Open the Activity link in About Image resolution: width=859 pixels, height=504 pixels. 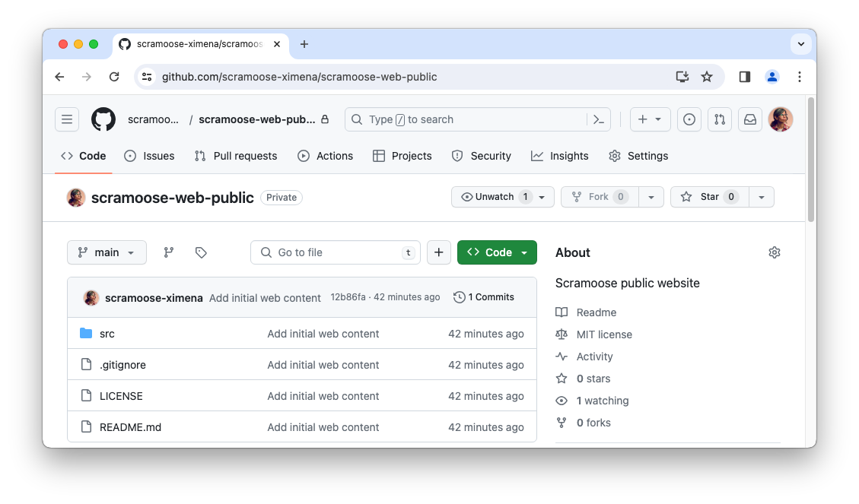pyautogui.click(x=594, y=357)
